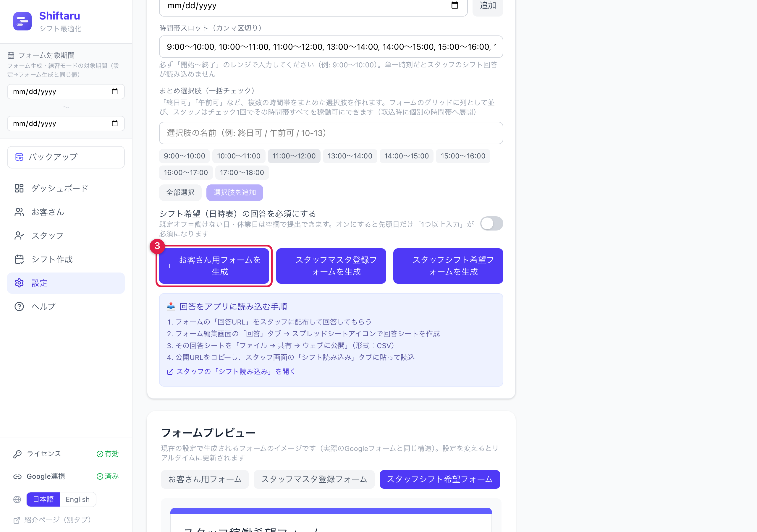The height and width of the screenshot is (532, 757).
Task: Click the 選択肢の名前 input field
Action: click(331, 133)
